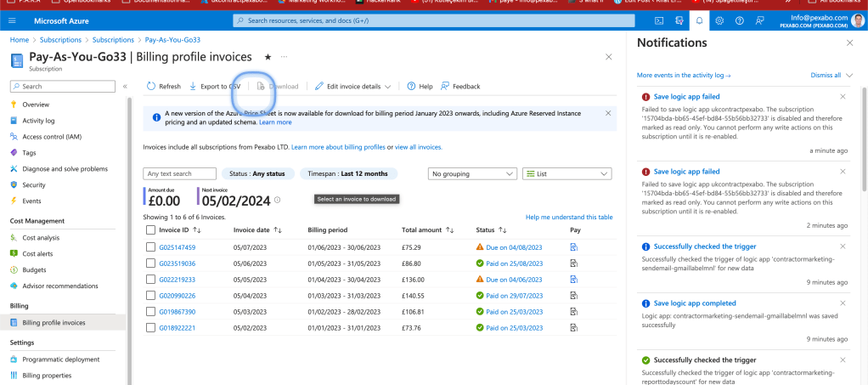
Task: Open Help in the invoices toolbar
Action: click(x=420, y=87)
